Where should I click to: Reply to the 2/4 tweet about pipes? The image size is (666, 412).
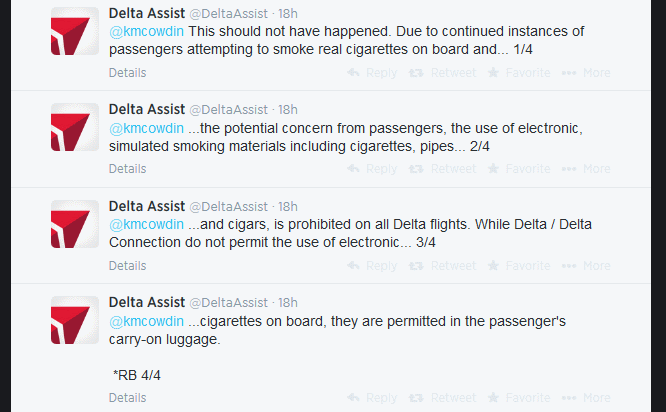pyautogui.click(x=372, y=169)
